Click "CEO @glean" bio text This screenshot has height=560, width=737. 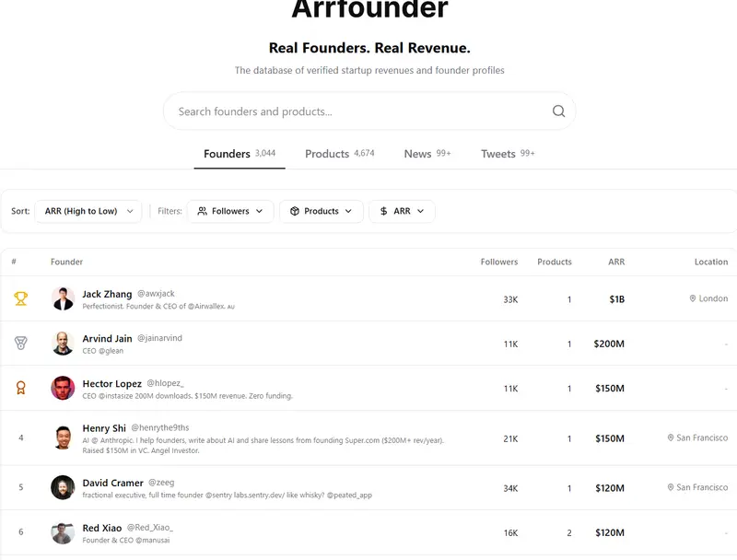(103, 351)
